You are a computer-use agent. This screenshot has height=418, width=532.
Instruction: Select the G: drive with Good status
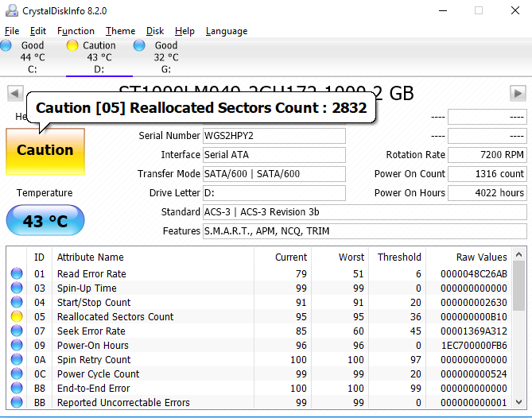[166, 57]
